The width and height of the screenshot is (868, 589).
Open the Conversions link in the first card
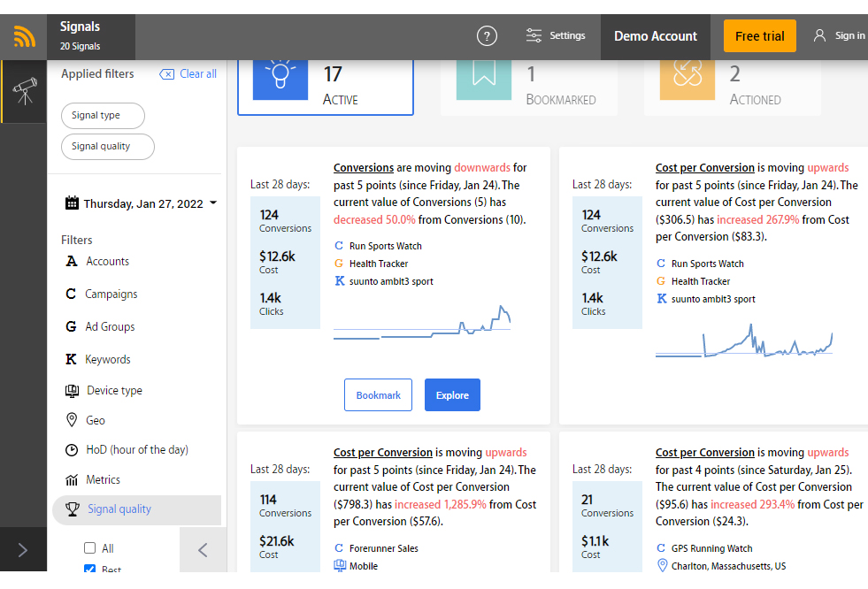click(364, 167)
